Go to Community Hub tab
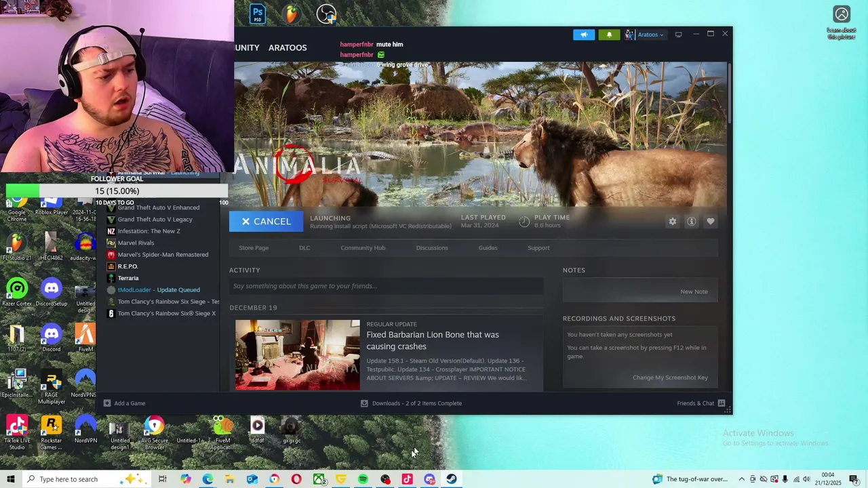Image resolution: width=868 pixels, height=488 pixels. click(363, 247)
